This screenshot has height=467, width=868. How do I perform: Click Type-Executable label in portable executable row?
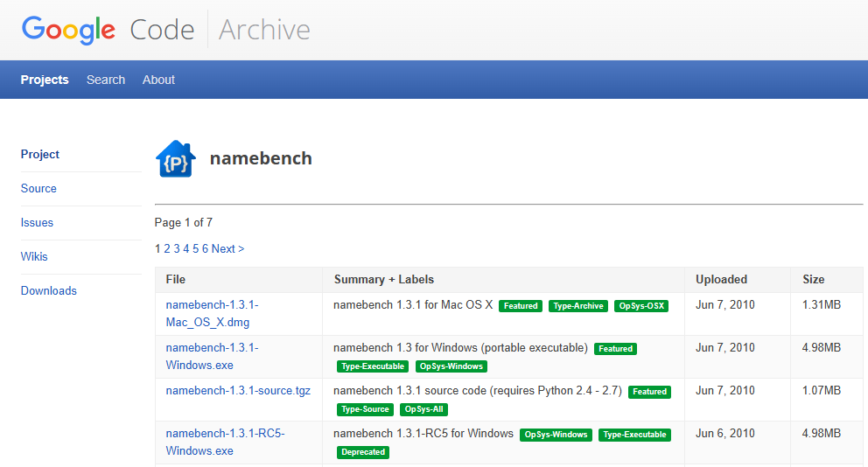373,366
